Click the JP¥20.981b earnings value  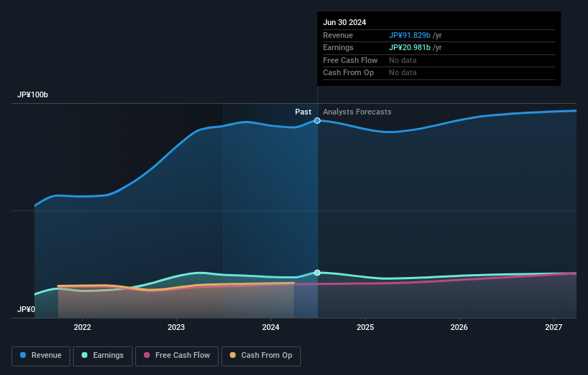tap(410, 47)
